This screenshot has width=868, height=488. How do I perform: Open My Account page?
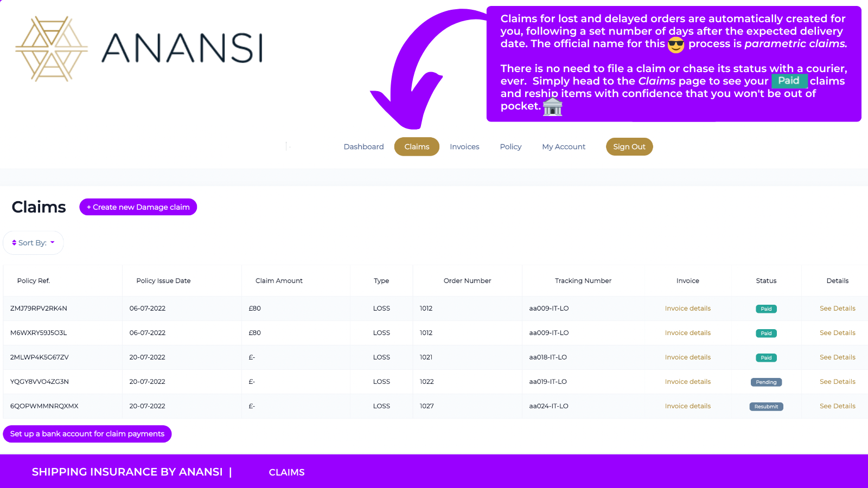(x=564, y=147)
